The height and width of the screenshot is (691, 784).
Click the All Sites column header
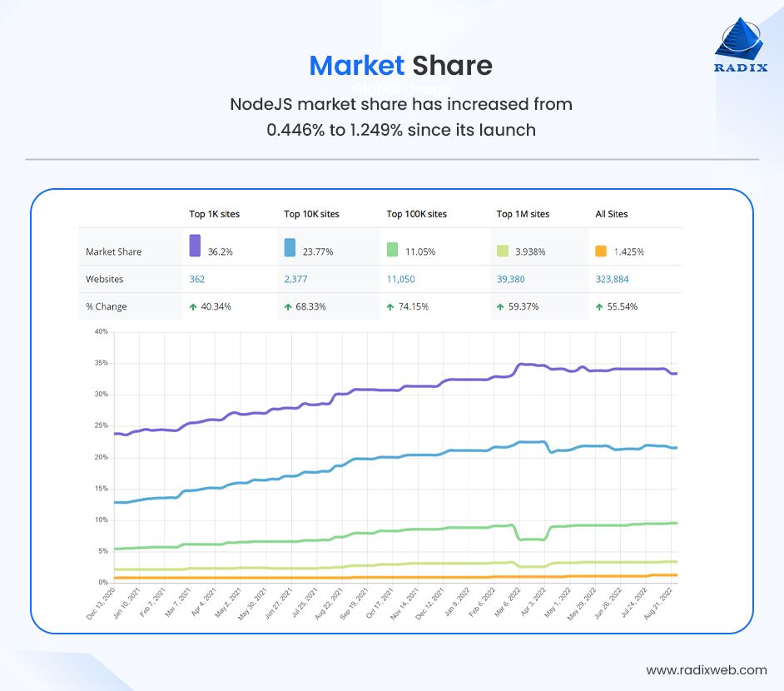[x=612, y=214]
